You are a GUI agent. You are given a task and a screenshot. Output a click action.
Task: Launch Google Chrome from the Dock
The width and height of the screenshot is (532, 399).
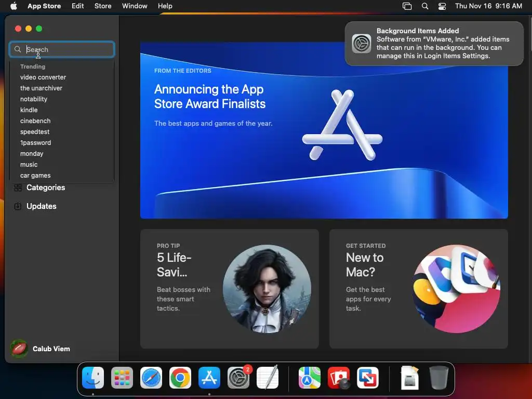pos(180,378)
